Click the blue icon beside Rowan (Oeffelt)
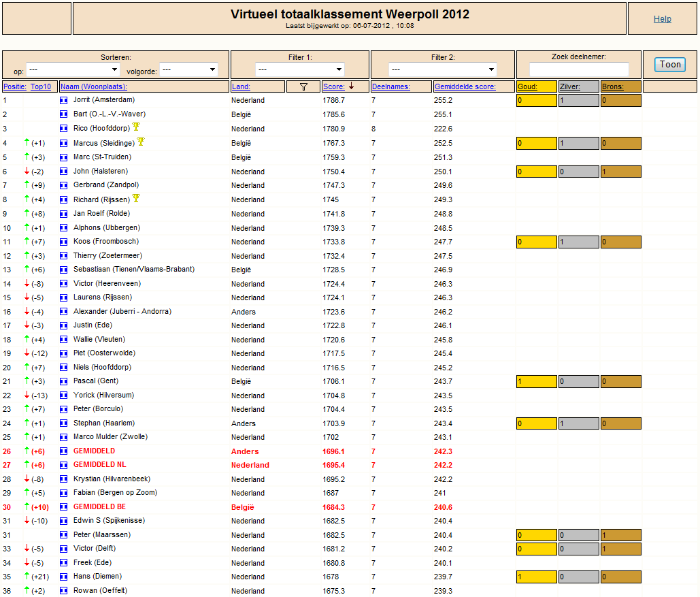The image size is (700, 597). tap(64, 591)
